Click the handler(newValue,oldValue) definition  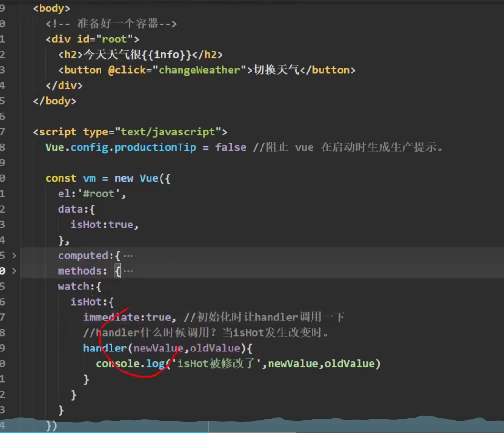[x=168, y=348]
